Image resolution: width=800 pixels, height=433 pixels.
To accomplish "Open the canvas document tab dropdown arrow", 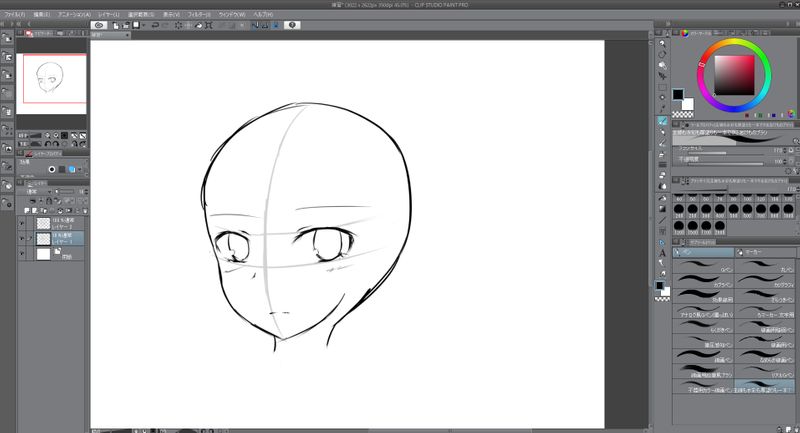I will [127, 35].
